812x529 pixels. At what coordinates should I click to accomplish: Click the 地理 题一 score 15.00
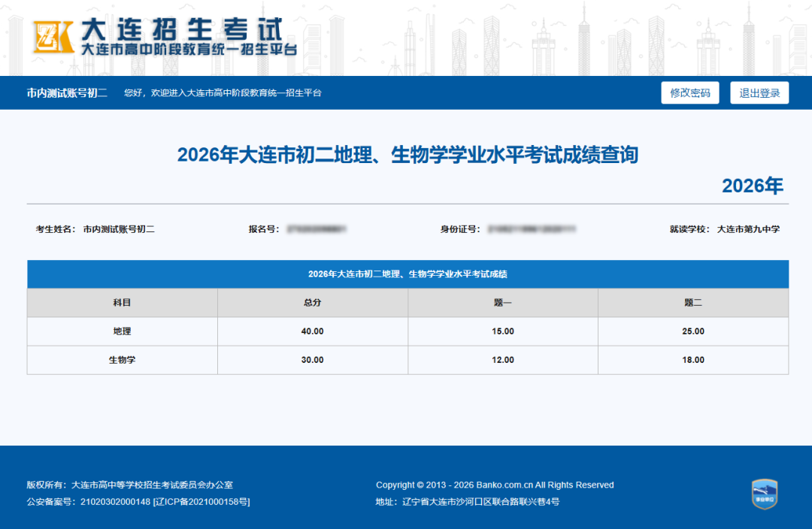tap(503, 331)
